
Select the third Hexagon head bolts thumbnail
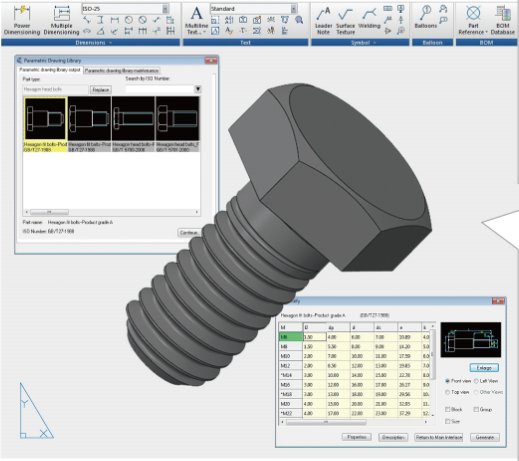click(x=133, y=124)
